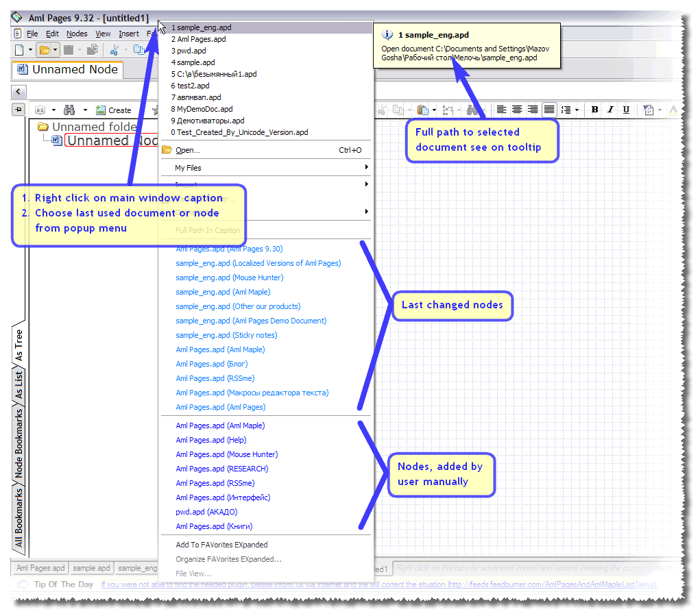Open the a-z sort dropdown arrow

coord(53,110)
